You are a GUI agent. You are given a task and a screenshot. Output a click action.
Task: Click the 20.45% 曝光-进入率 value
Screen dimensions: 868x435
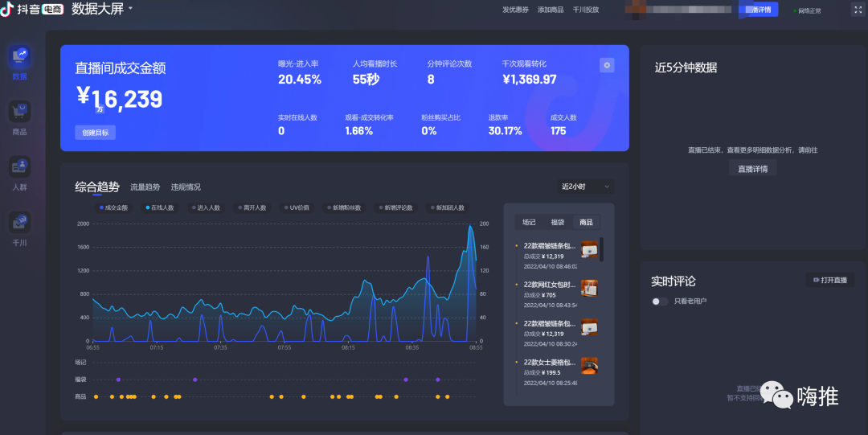pos(300,80)
